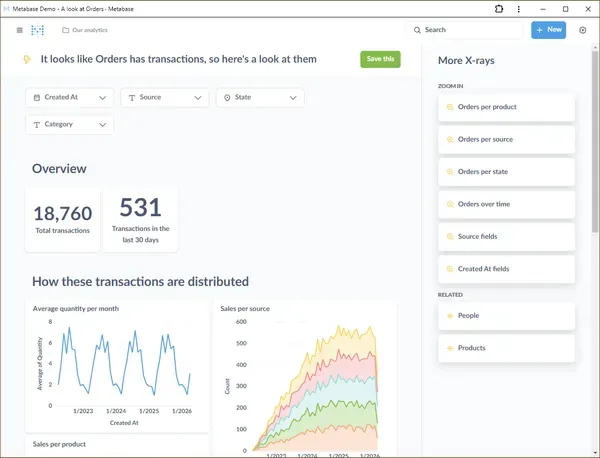Screen dimensions: 600x458
Task: Open the sidebar hamburger menu
Action: (x=20, y=30)
